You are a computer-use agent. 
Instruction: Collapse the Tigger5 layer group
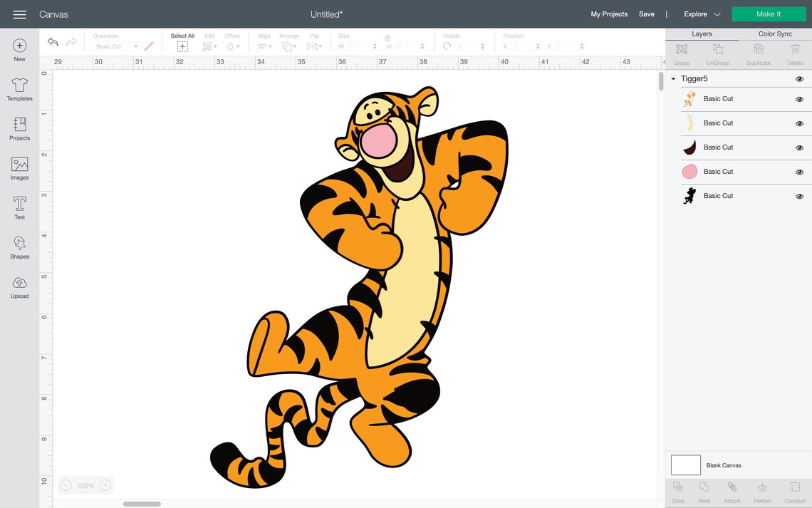point(672,78)
